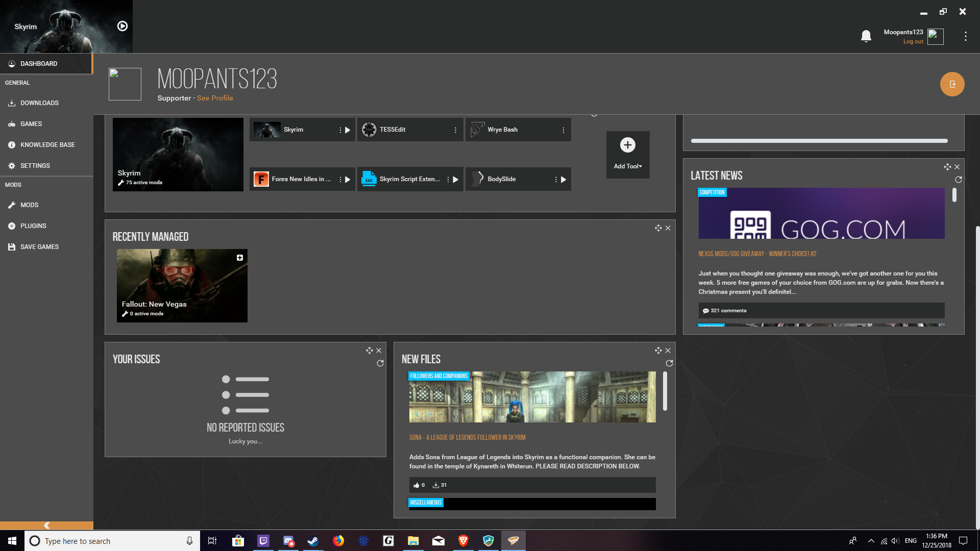Open Fores New Idles options menu
The width and height of the screenshot is (980, 551).
pyautogui.click(x=340, y=180)
